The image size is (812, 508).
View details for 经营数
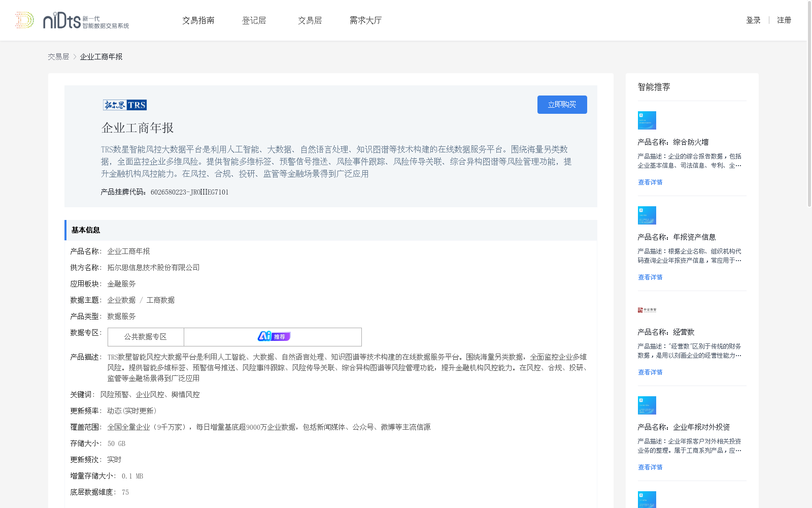(x=650, y=372)
